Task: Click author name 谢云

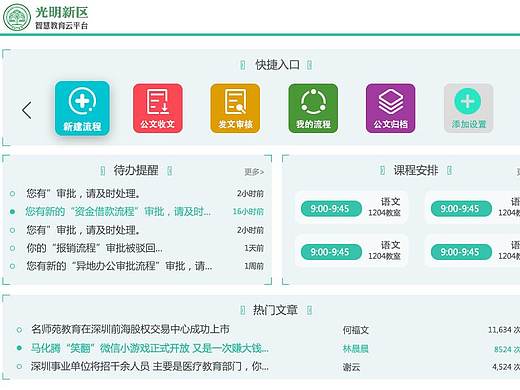Action: pos(351,367)
